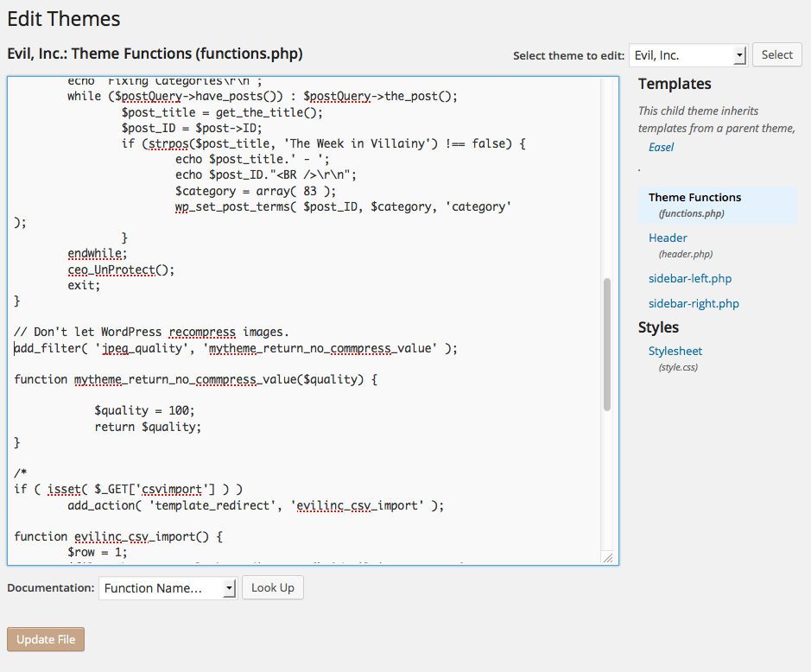This screenshot has height=672, width=811.
Task: Click the textarea resize handle in editor corner
Action: 607,557
